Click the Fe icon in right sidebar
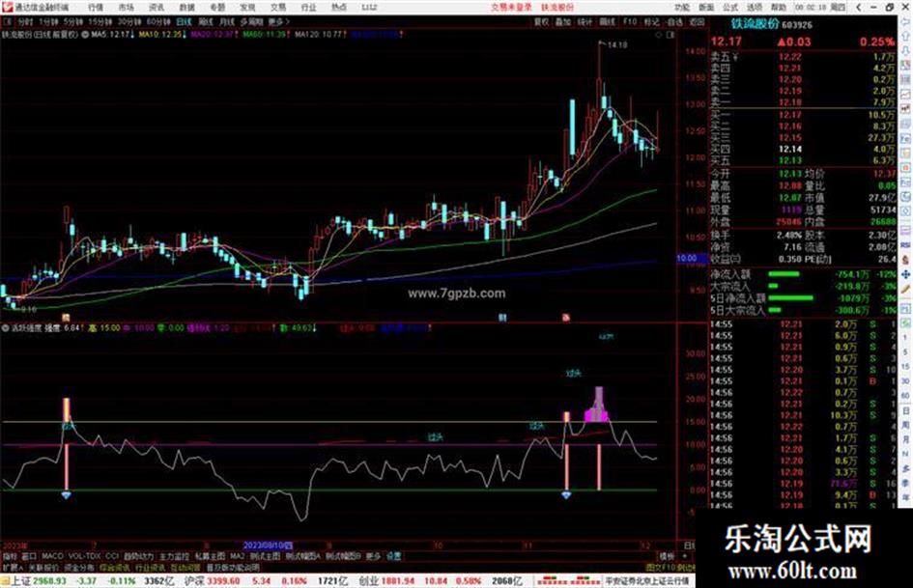 pos(905,139)
